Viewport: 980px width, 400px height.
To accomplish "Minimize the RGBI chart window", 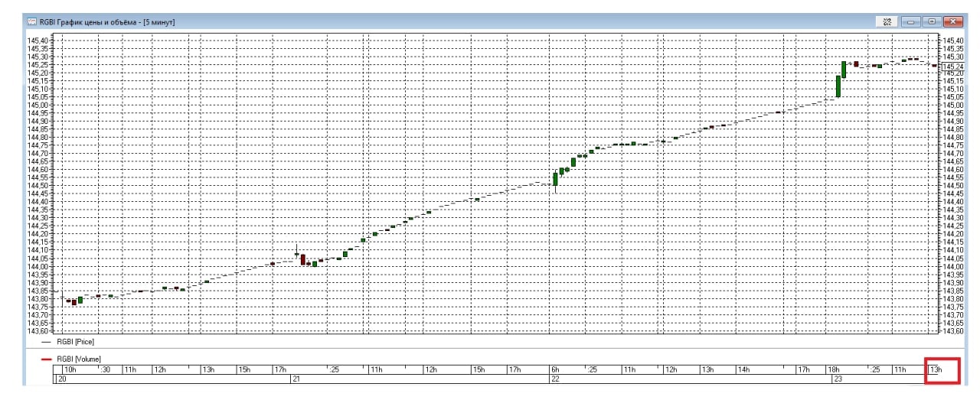I will click(910, 22).
